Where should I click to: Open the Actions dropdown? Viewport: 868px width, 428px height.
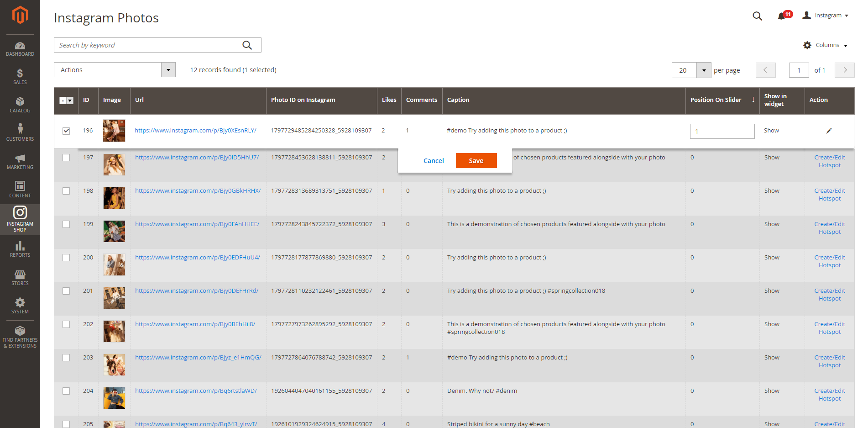coord(115,70)
